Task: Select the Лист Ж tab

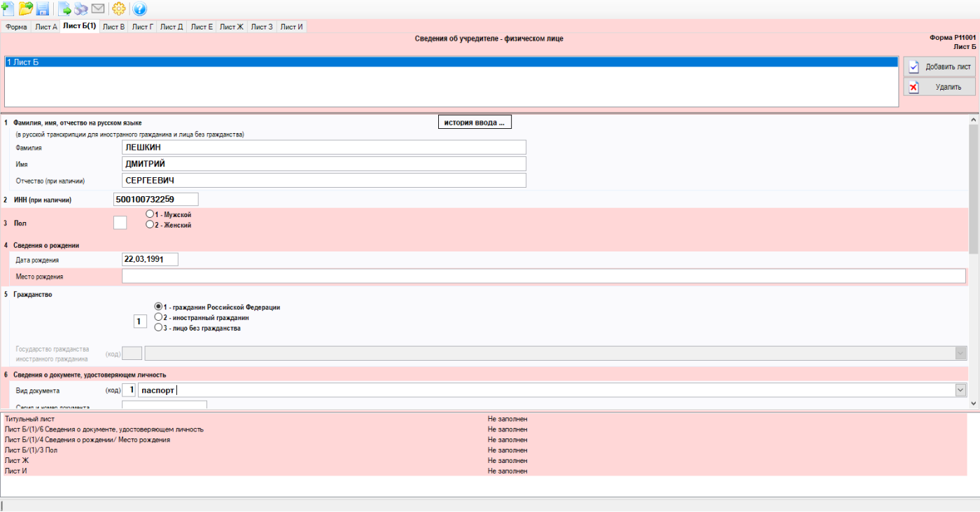Action: (232, 27)
